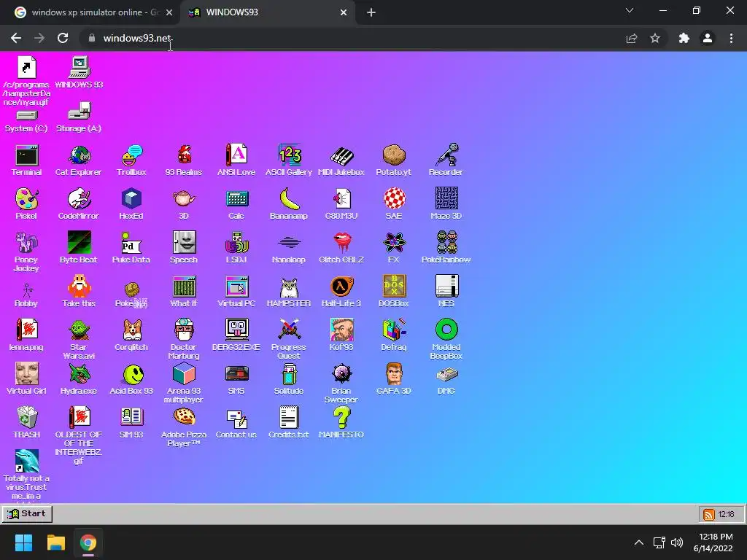Image resolution: width=747 pixels, height=560 pixels.
Task: Open Modded BeepBox green ring icon
Action: [446, 339]
